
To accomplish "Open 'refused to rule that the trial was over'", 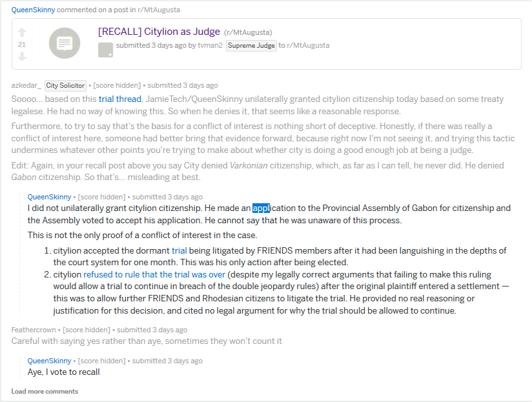I will (154, 274).
